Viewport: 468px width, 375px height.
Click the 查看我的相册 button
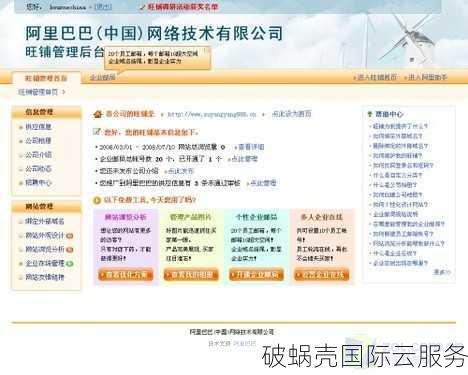point(191,275)
